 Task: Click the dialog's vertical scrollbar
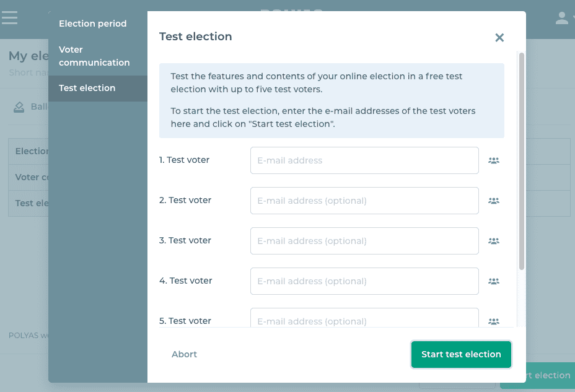point(522,161)
